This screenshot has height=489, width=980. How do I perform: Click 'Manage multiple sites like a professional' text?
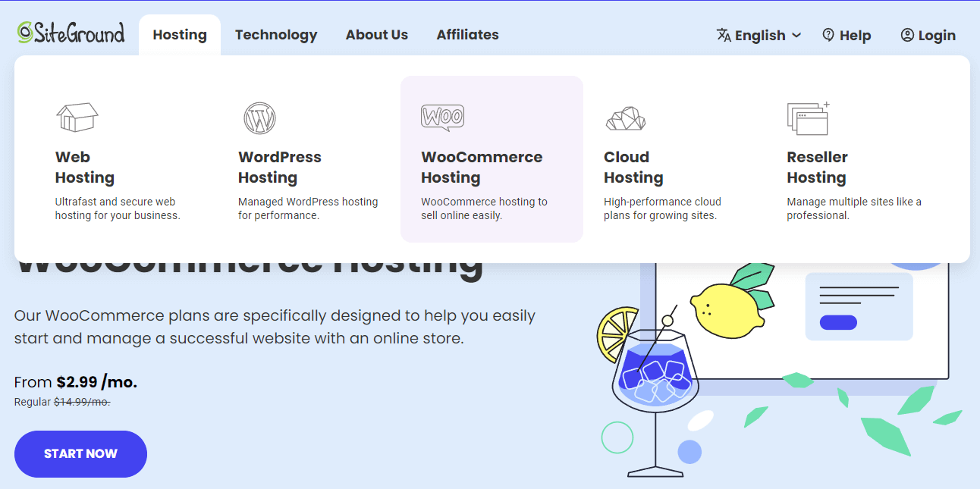click(854, 208)
